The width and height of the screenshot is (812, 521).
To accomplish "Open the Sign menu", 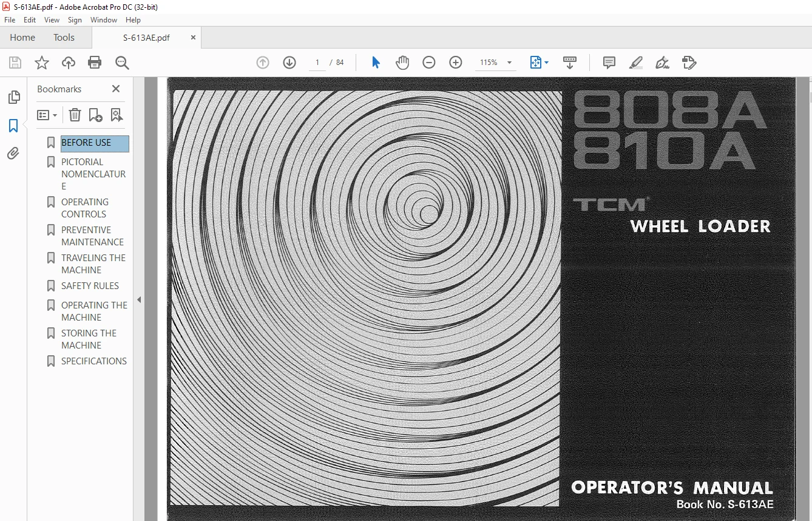I will (75, 20).
